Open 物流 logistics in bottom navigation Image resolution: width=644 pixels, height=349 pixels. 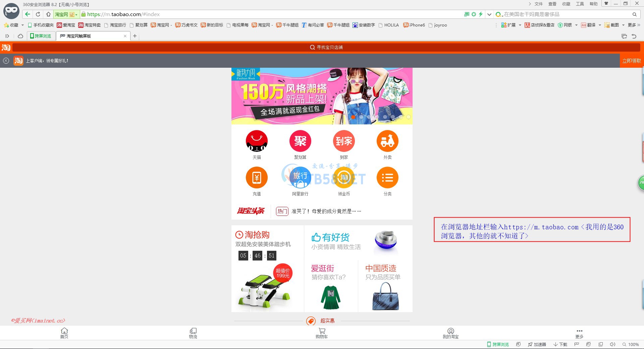click(193, 333)
